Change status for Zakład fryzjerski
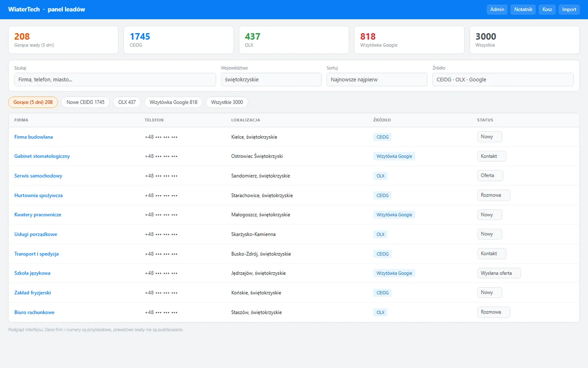The width and height of the screenshot is (588, 368). (x=490, y=292)
